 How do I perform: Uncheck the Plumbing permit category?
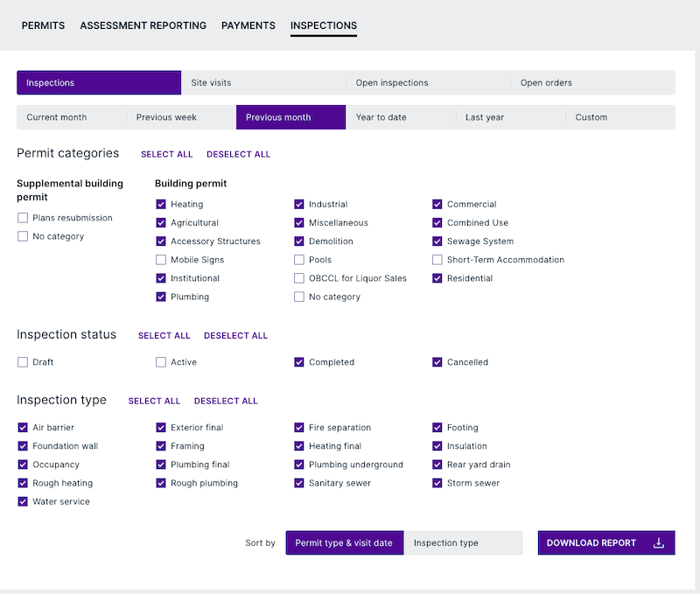pos(161,297)
